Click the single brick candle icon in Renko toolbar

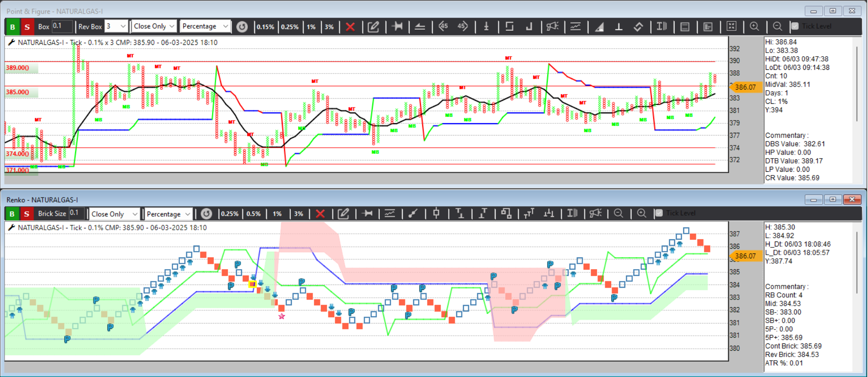436,213
